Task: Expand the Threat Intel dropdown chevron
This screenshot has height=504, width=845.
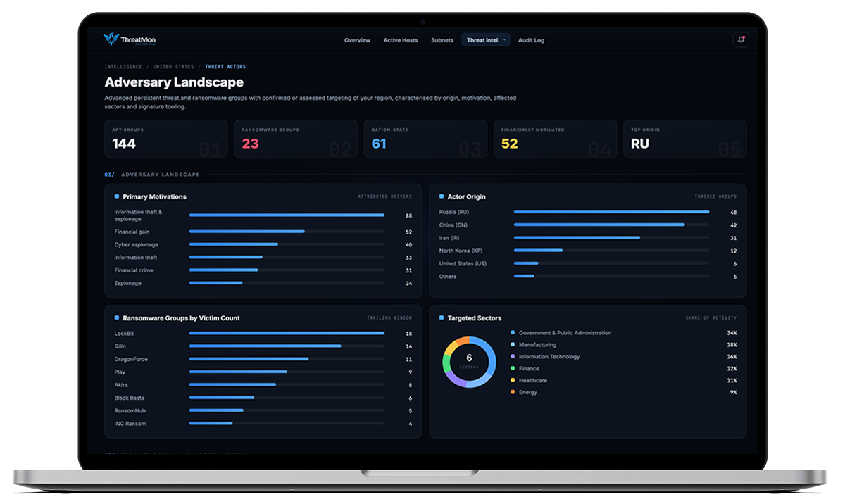Action: point(505,40)
